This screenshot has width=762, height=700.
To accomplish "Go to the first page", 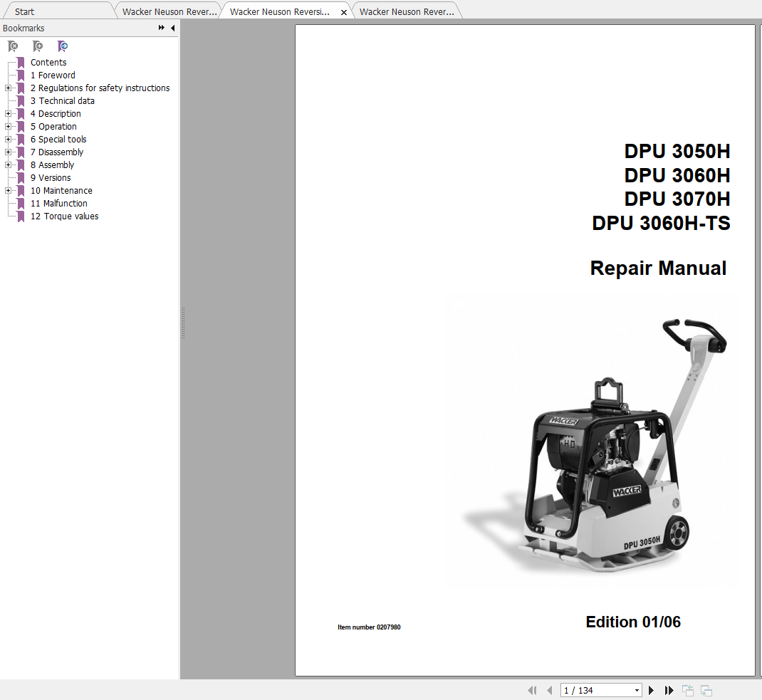I will 532,690.
